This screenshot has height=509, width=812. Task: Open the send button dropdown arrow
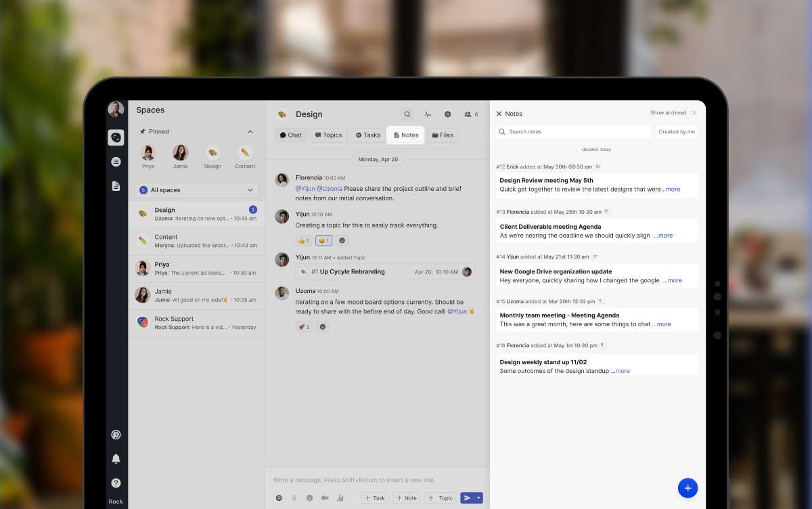pos(478,497)
